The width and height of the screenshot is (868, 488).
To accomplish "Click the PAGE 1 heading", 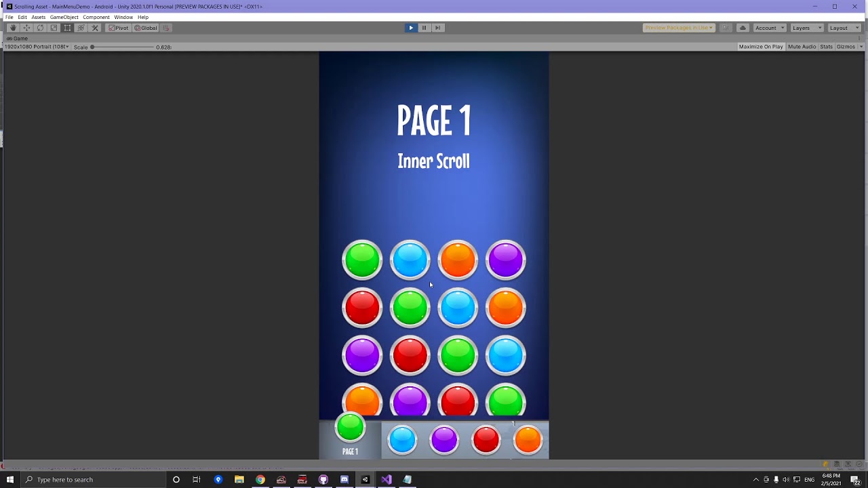I will [434, 121].
